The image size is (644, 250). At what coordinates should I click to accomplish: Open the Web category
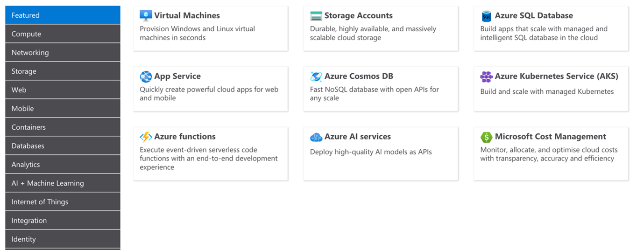(x=63, y=90)
